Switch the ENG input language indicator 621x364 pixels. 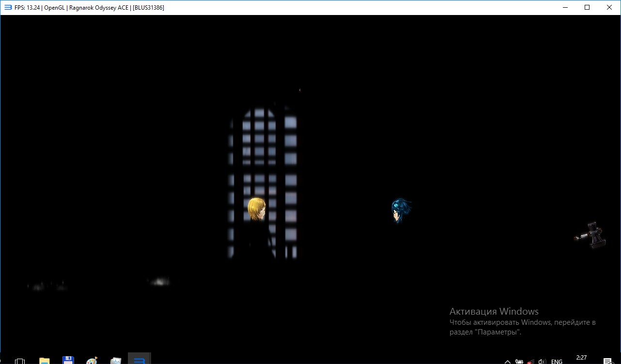click(557, 361)
